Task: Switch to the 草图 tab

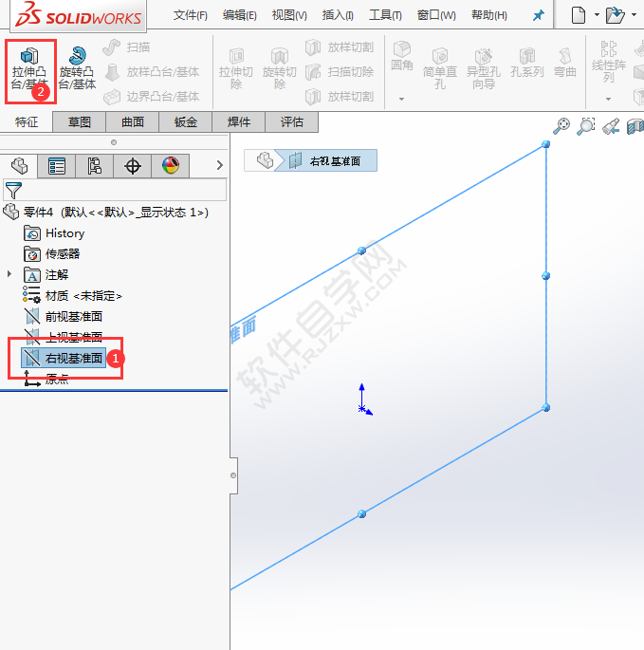Action: pyautogui.click(x=79, y=121)
